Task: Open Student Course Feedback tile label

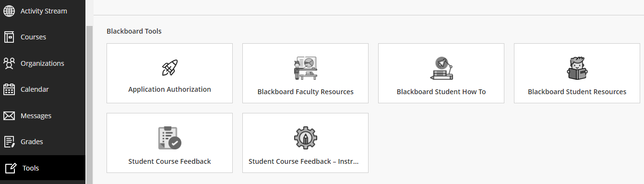Action: click(169, 161)
